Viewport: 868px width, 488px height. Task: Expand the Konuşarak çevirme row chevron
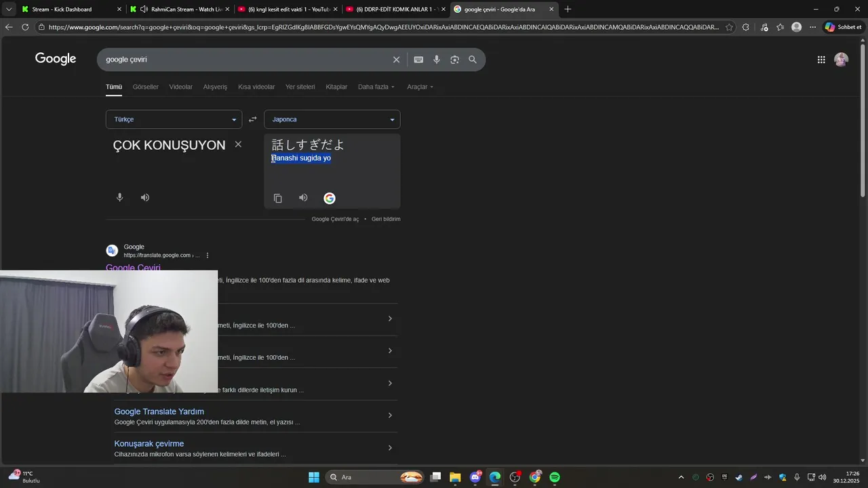(390, 448)
